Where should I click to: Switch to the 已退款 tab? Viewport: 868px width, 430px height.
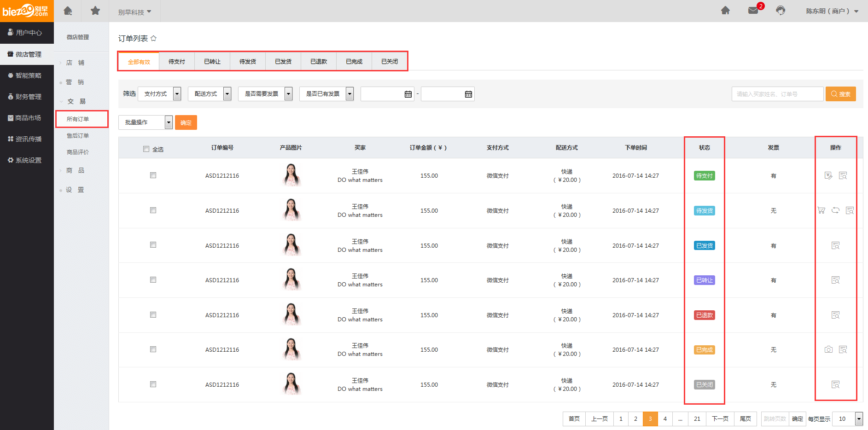coord(319,61)
